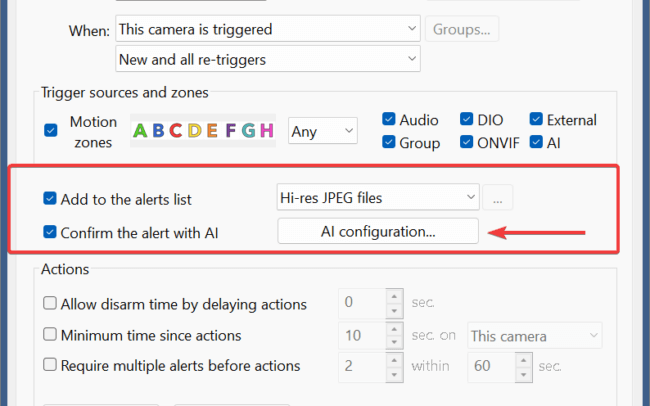Image resolution: width=650 pixels, height=406 pixels.
Task: Uncheck the Motion zones checkbox
Action: pyautogui.click(x=51, y=130)
